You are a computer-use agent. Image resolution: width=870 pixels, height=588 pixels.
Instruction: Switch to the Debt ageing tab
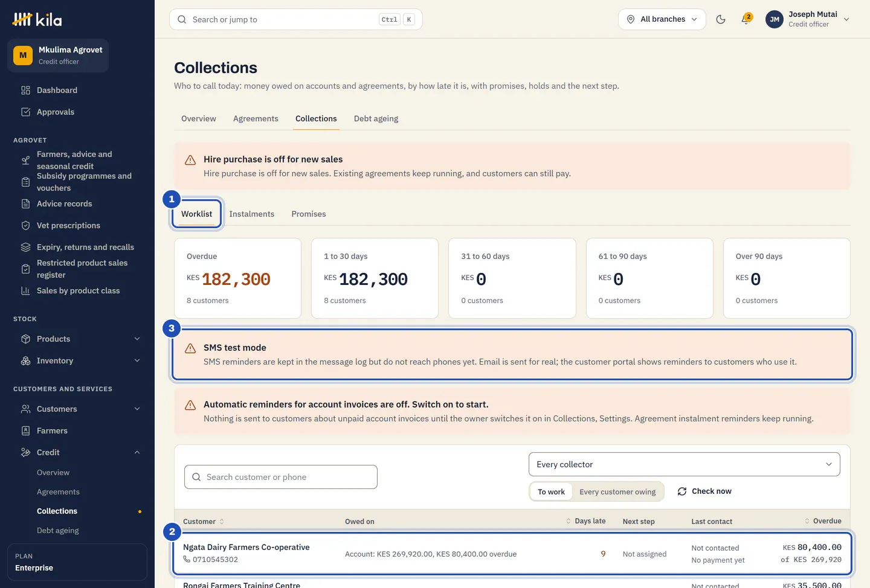pyautogui.click(x=376, y=119)
